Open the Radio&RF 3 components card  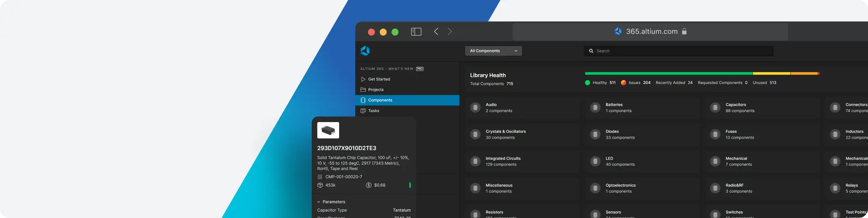pos(762,188)
